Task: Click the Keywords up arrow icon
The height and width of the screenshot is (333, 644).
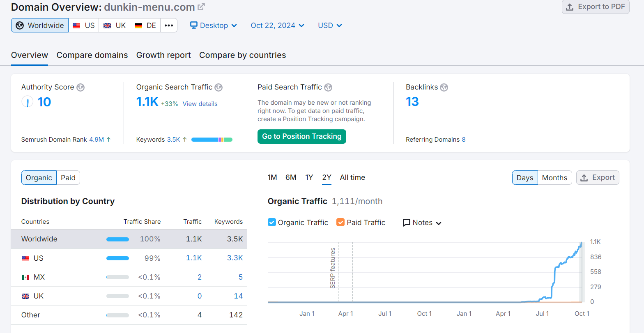Action: (185, 140)
